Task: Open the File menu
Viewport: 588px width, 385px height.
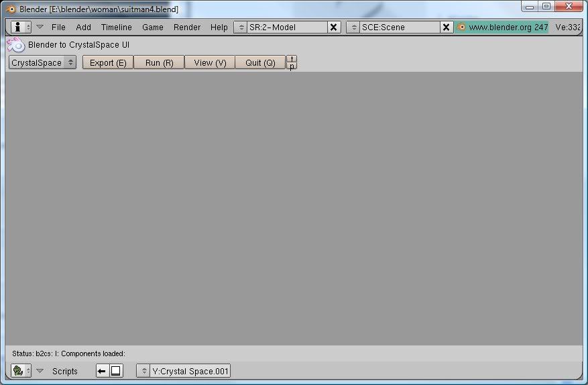Action: pyautogui.click(x=58, y=27)
